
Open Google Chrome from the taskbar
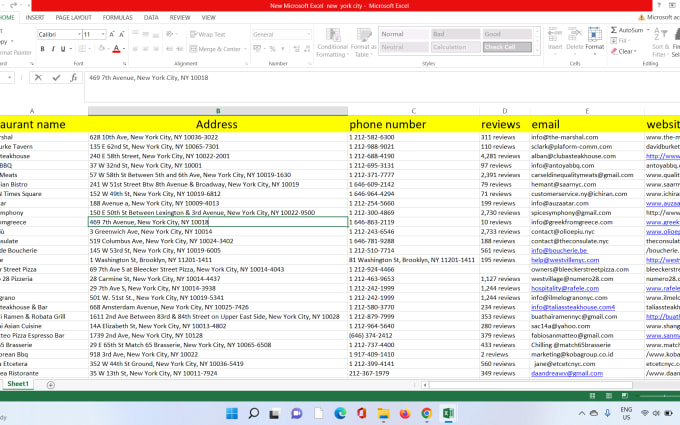click(426, 413)
